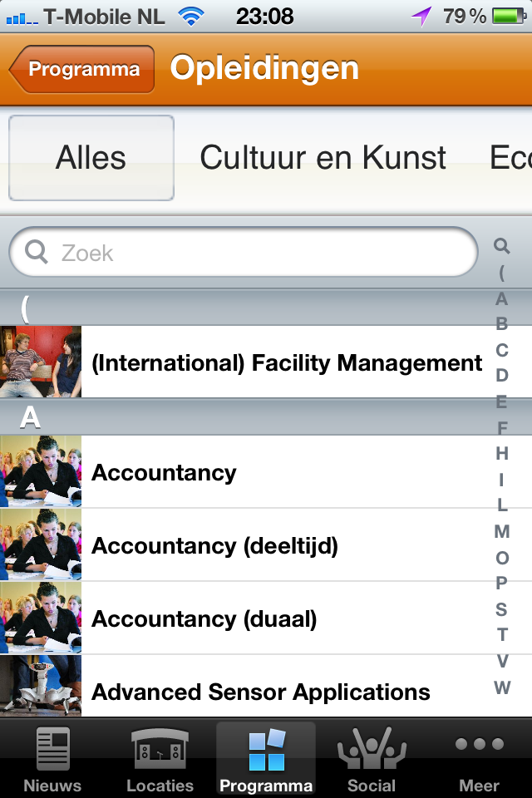Tap the Accountancy row thumbnail image
Screen dimensions: 532x798
41,471
